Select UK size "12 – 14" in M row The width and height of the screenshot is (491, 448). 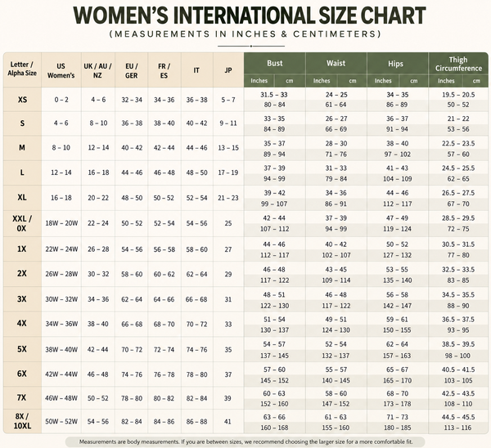click(98, 148)
